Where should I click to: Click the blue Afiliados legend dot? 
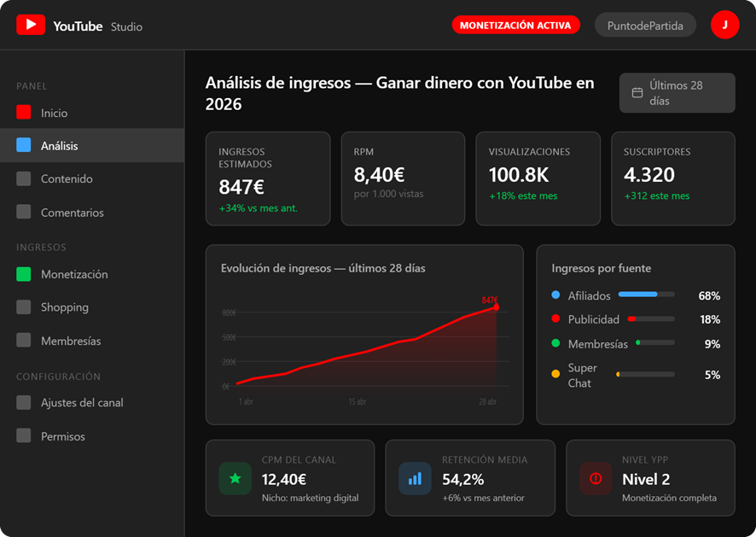click(555, 295)
